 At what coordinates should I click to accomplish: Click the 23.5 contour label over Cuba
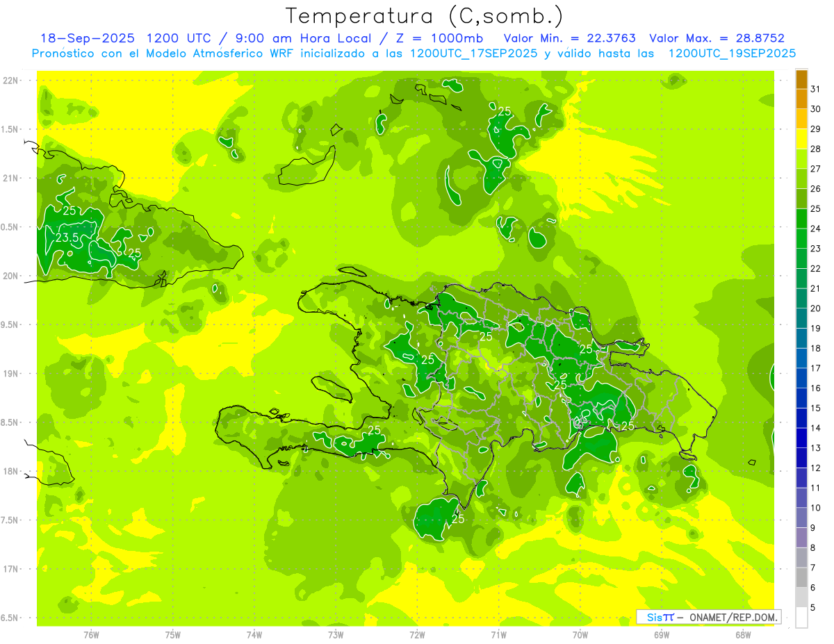click(x=67, y=238)
